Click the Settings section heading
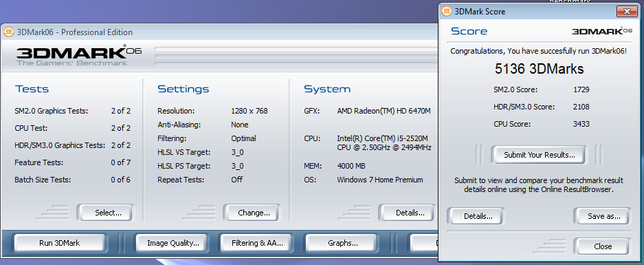 pyautogui.click(x=184, y=89)
